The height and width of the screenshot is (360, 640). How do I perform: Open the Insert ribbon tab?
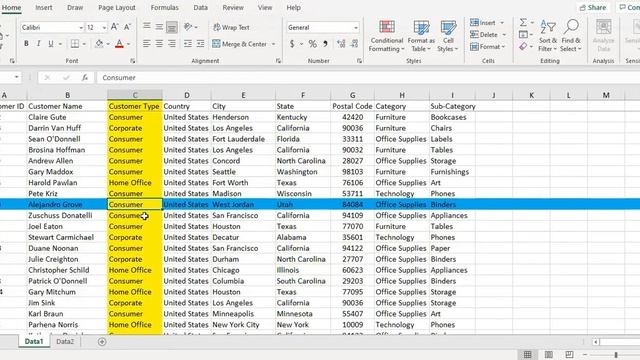pos(43,7)
